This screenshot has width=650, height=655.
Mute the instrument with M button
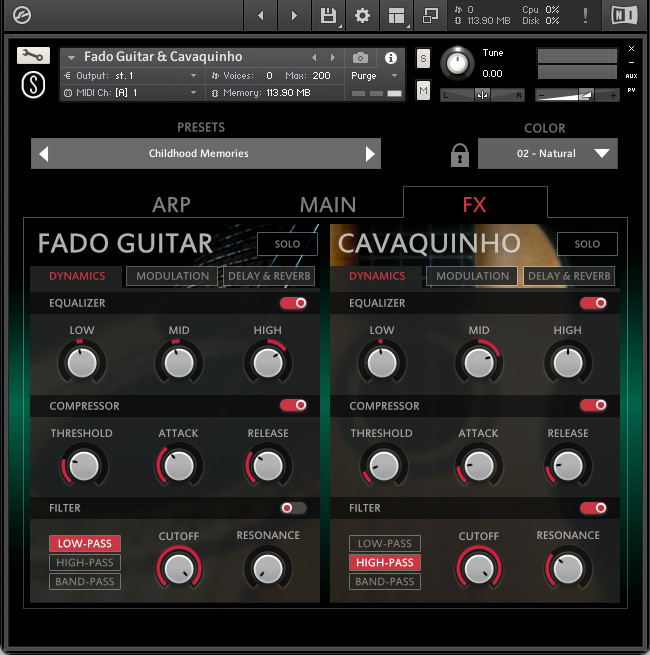point(423,90)
